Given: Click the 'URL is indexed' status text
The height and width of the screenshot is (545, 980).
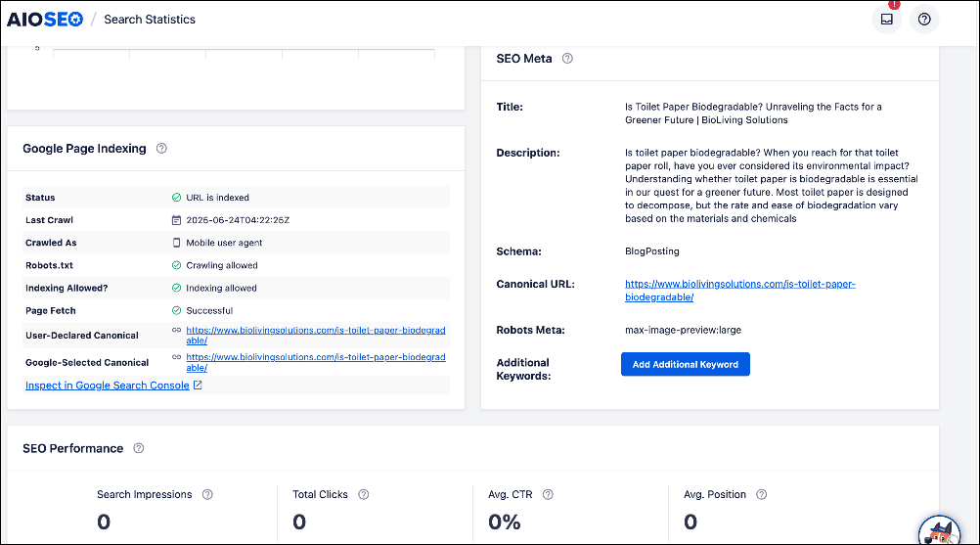Looking at the screenshot, I should [217, 198].
